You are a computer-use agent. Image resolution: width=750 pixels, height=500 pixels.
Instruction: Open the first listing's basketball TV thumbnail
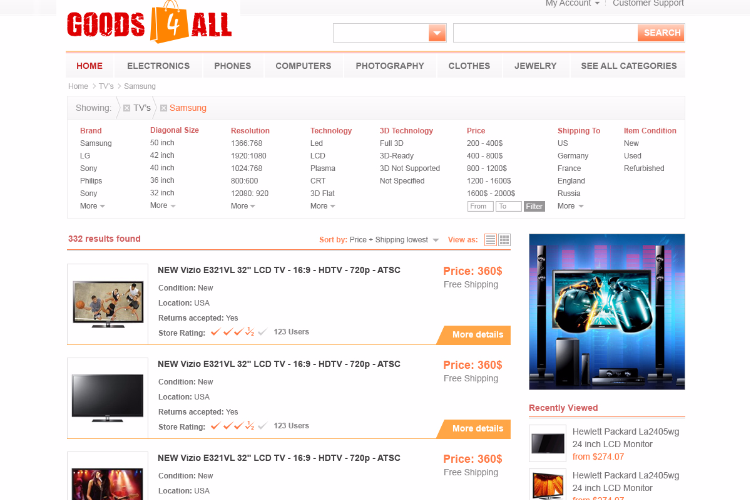[x=108, y=304]
